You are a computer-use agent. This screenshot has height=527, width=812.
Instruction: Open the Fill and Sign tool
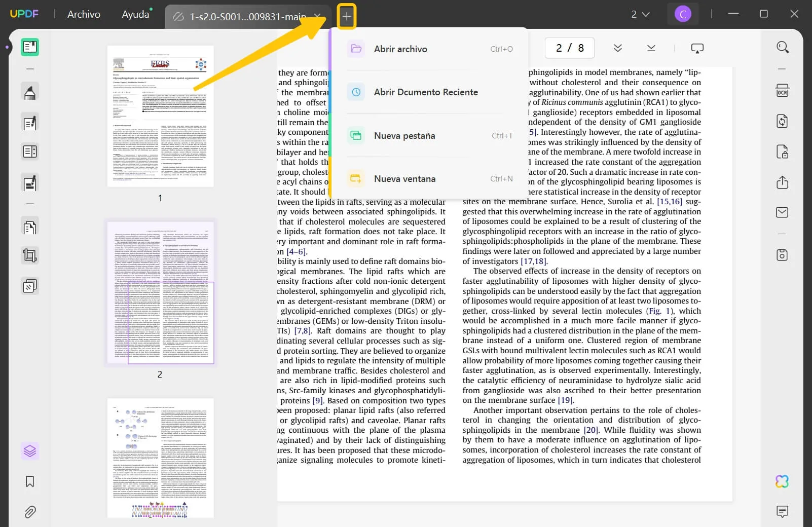pyautogui.click(x=30, y=182)
